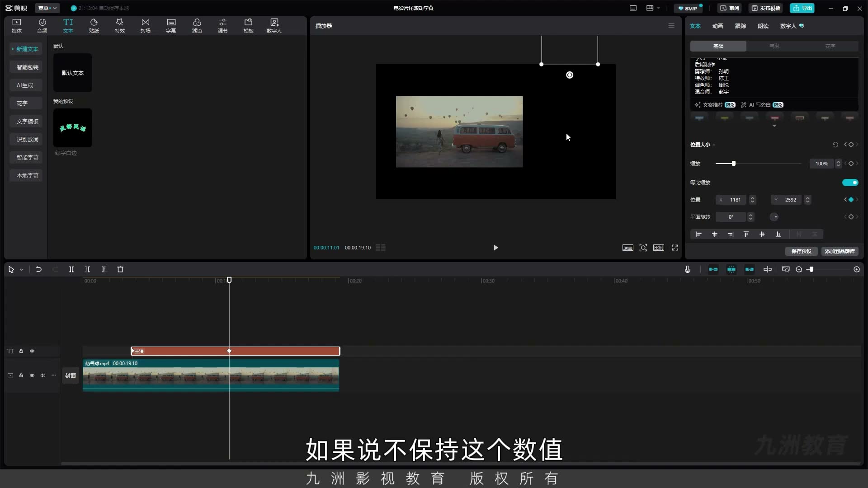Click the 发布模板 button
Screen dimensions: 868x488
click(766, 8)
